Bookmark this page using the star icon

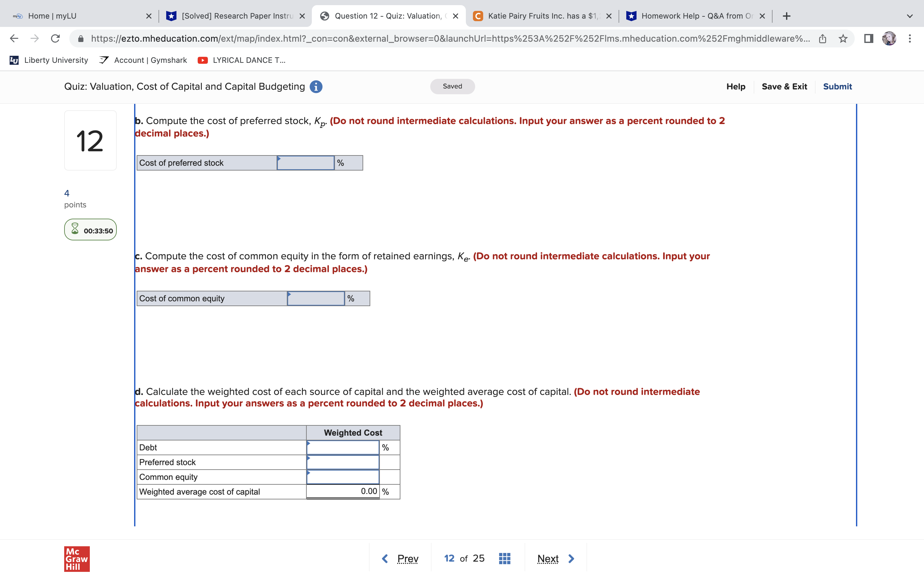pyautogui.click(x=843, y=38)
